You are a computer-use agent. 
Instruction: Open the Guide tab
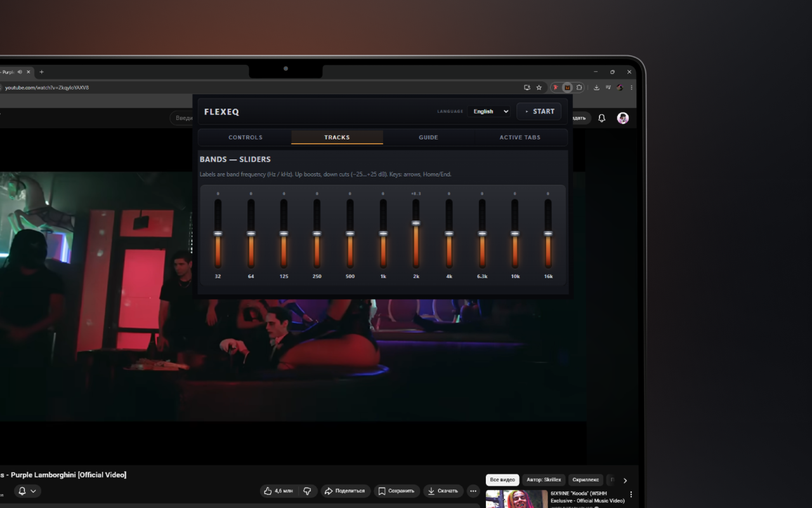tap(429, 137)
